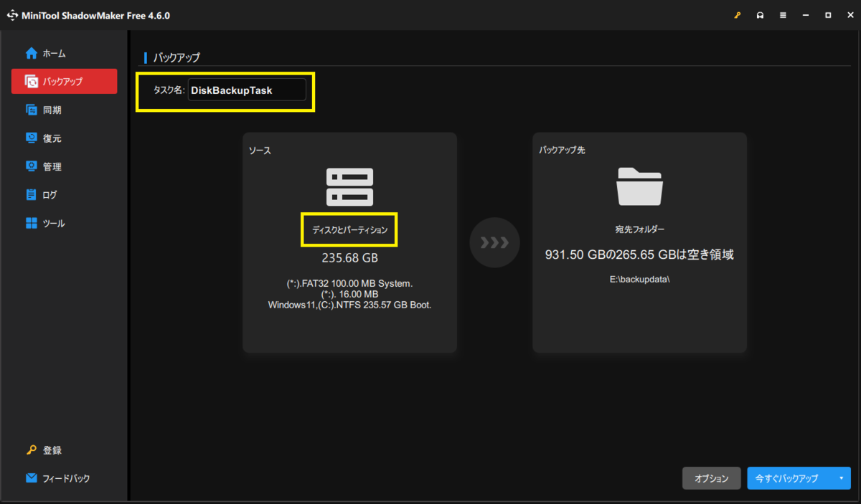Click the Windows11 (C:) NTFS partition line
Viewport: 861px width, 504px height.
[x=349, y=305]
